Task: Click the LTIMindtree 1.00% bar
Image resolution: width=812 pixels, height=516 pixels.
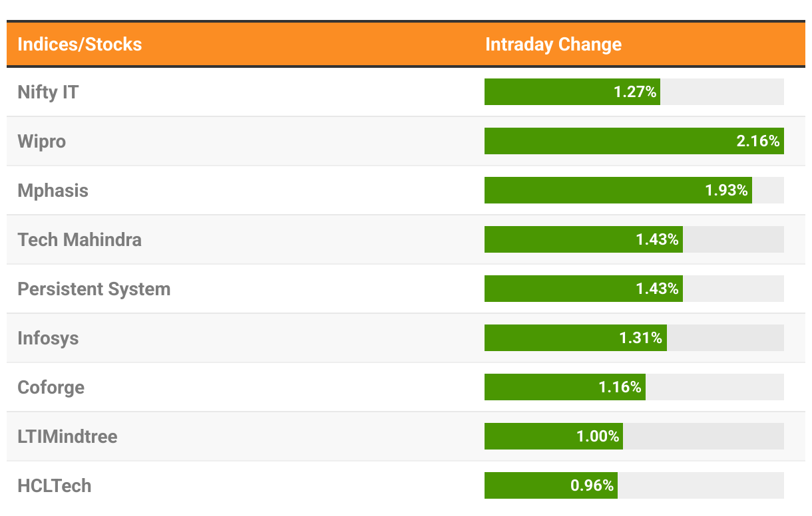Action: (x=553, y=436)
